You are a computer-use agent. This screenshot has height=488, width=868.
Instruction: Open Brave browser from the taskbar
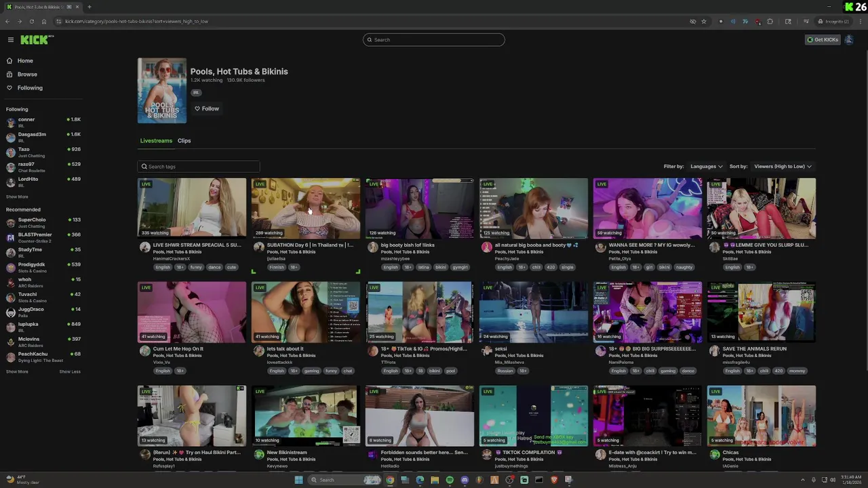(x=554, y=480)
